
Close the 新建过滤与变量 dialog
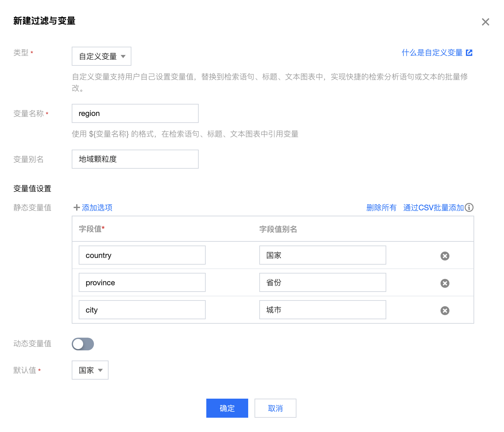coord(485,22)
